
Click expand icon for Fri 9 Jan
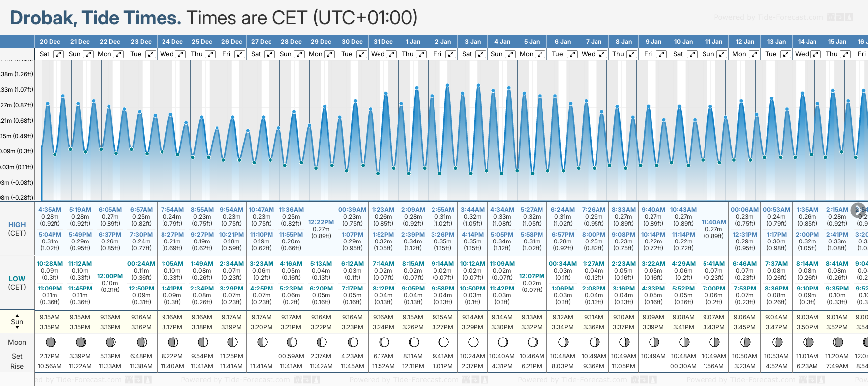pyautogui.click(x=661, y=54)
